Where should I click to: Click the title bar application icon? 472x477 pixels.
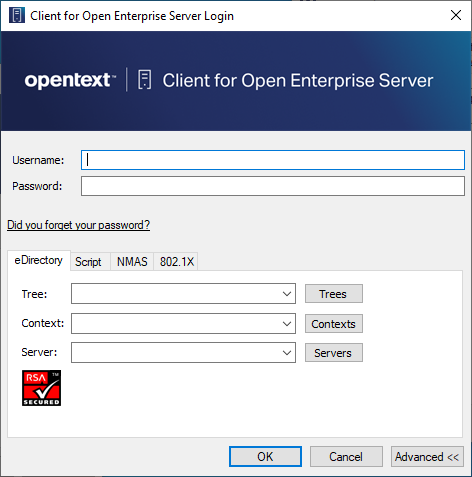17,15
